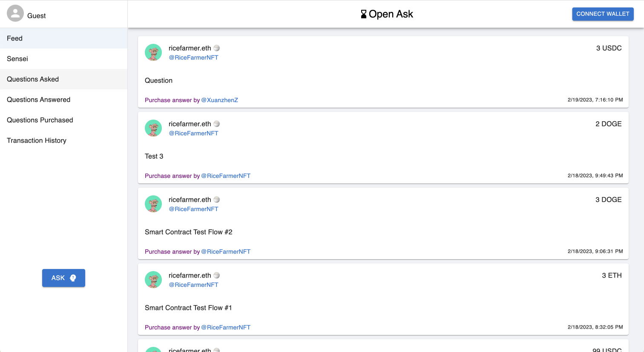This screenshot has height=352, width=644.
Task: Click the avatar on 'Smart Contract Test Flow #2' card
Action: [x=153, y=203]
